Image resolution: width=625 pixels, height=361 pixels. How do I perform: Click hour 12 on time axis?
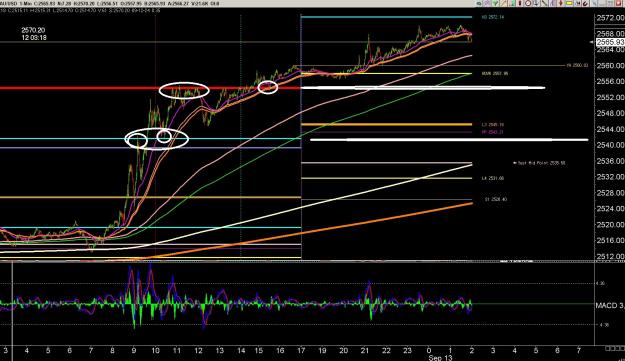(198, 350)
